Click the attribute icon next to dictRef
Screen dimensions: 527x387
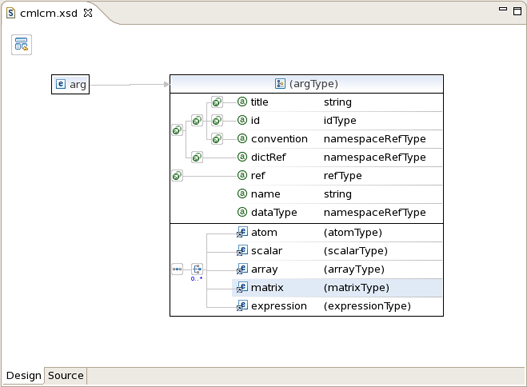[242, 157]
